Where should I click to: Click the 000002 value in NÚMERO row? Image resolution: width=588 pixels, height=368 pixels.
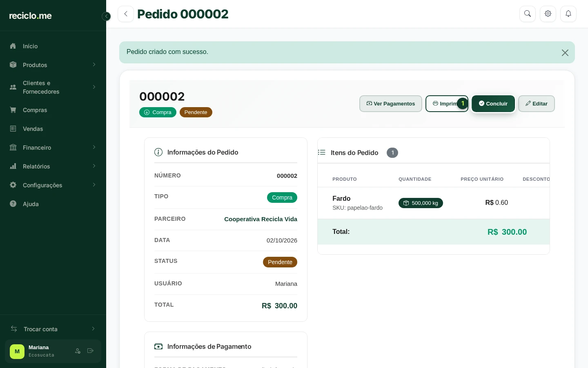[287, 176]
